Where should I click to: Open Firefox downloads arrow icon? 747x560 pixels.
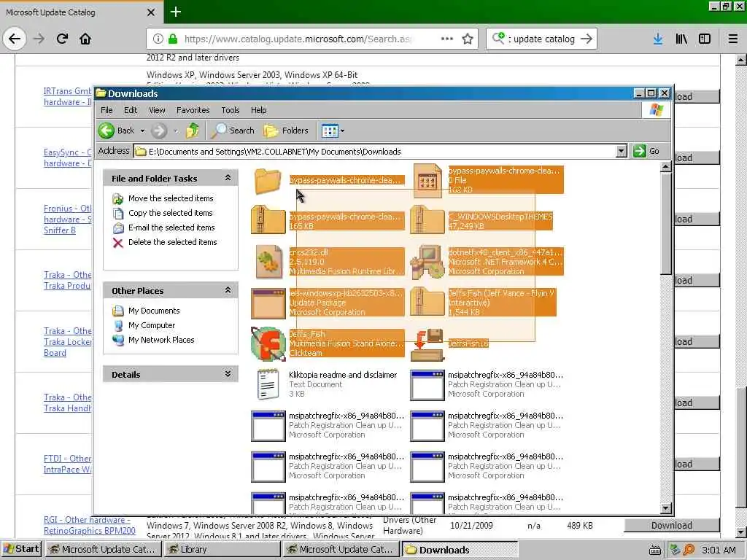click(x=658, y=39)
